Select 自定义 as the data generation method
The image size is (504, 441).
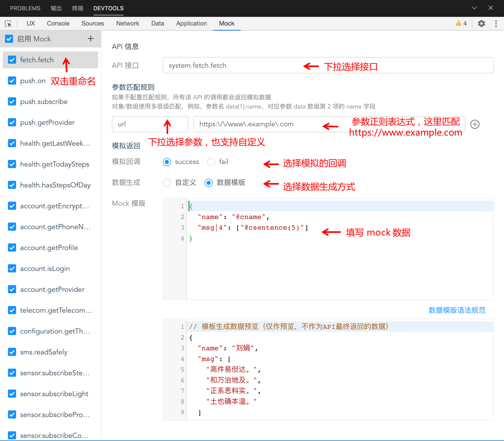pos(167,182)
